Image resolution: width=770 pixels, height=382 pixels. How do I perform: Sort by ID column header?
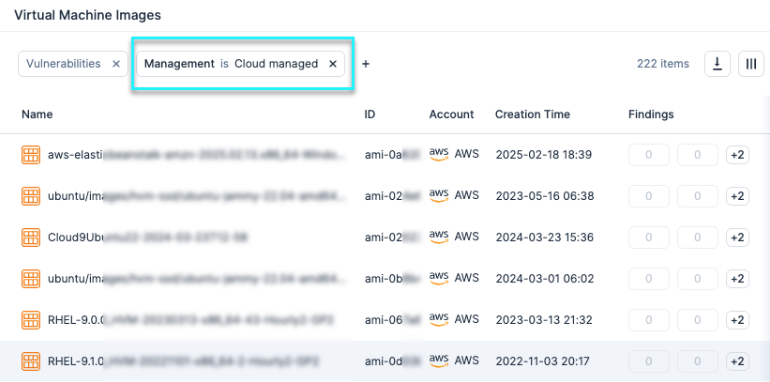point(369,114)
